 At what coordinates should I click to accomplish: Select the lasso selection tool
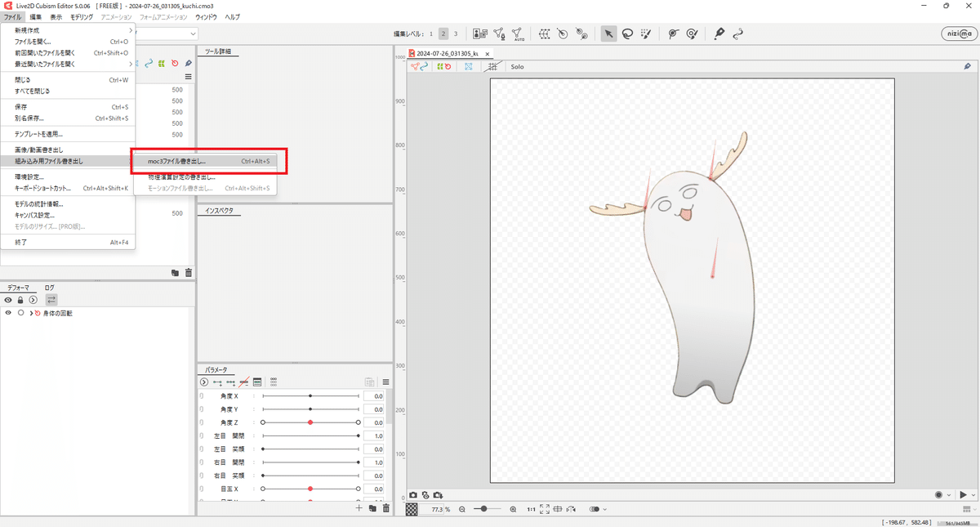tap(628, 33)
